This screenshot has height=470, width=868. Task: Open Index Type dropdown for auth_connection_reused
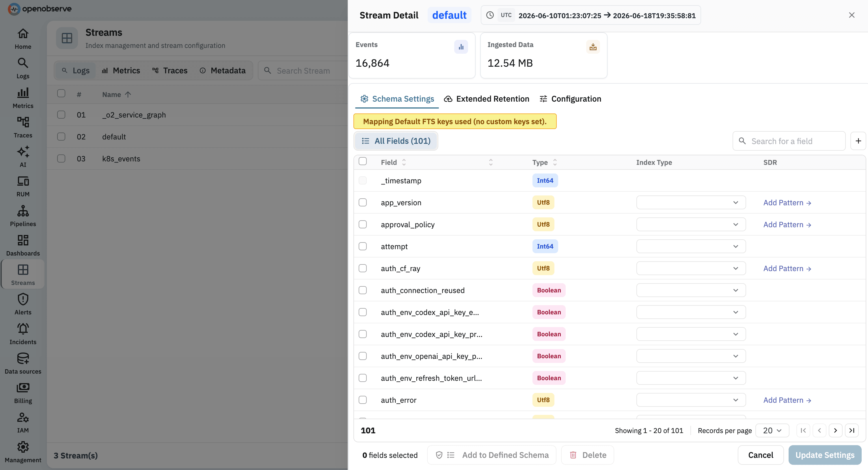coord(691,290)
